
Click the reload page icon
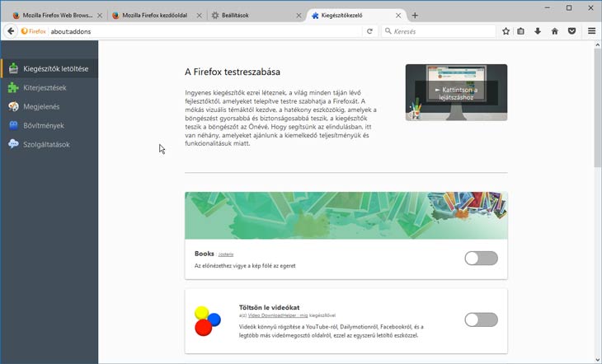click(x=369, y=31)
